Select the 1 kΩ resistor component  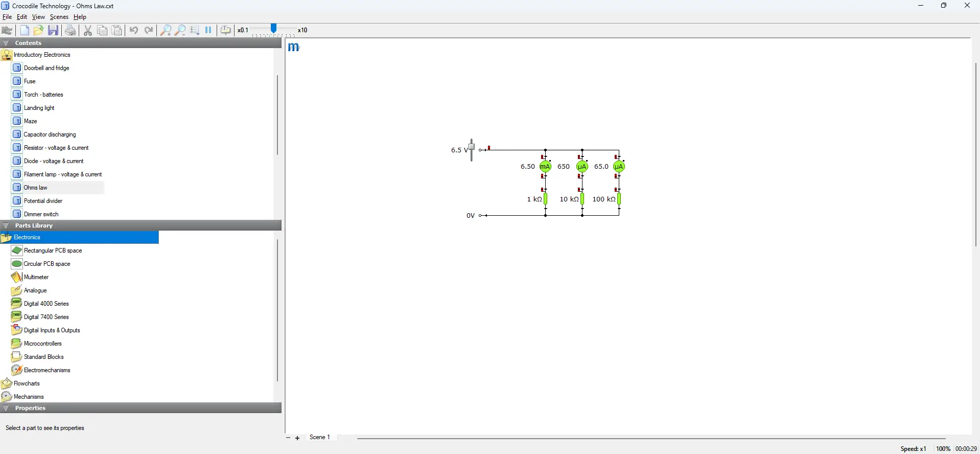pos(546,199)
